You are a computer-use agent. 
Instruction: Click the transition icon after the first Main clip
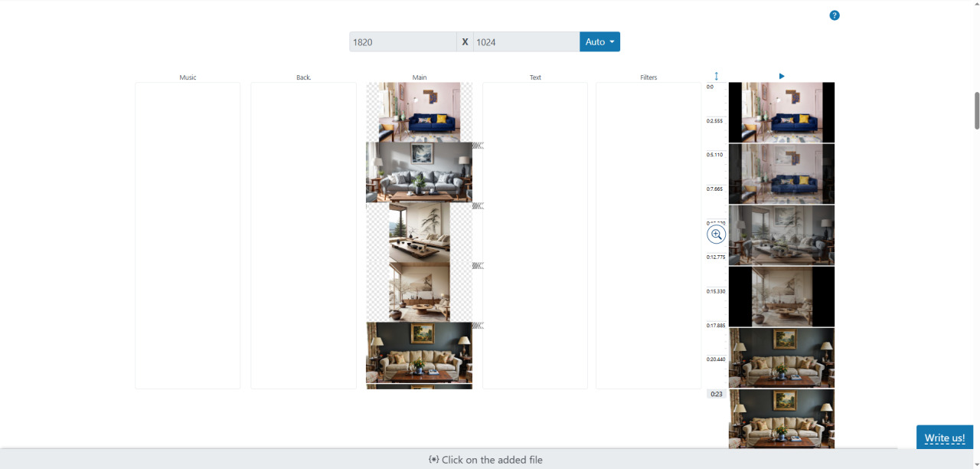[478, 145]
